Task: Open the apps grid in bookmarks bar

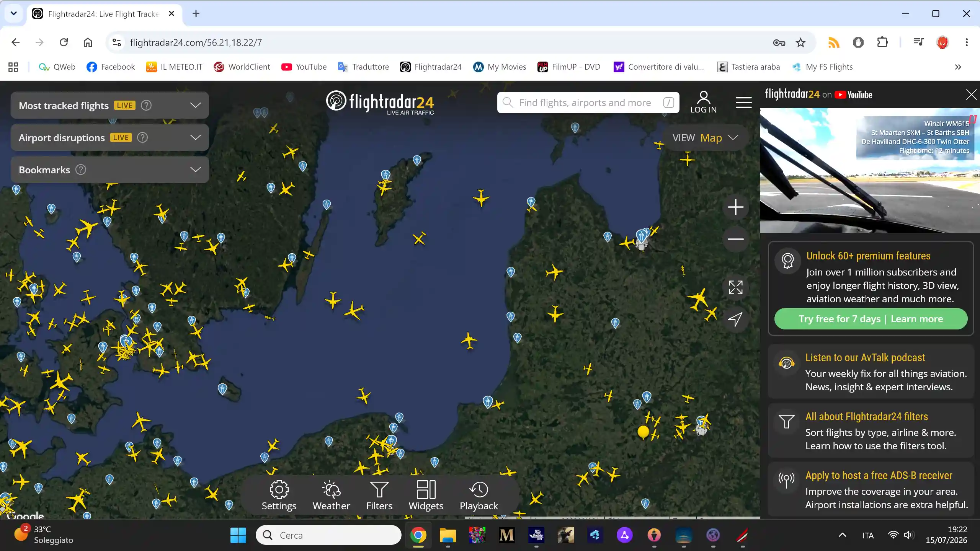Action: [13, 67]
